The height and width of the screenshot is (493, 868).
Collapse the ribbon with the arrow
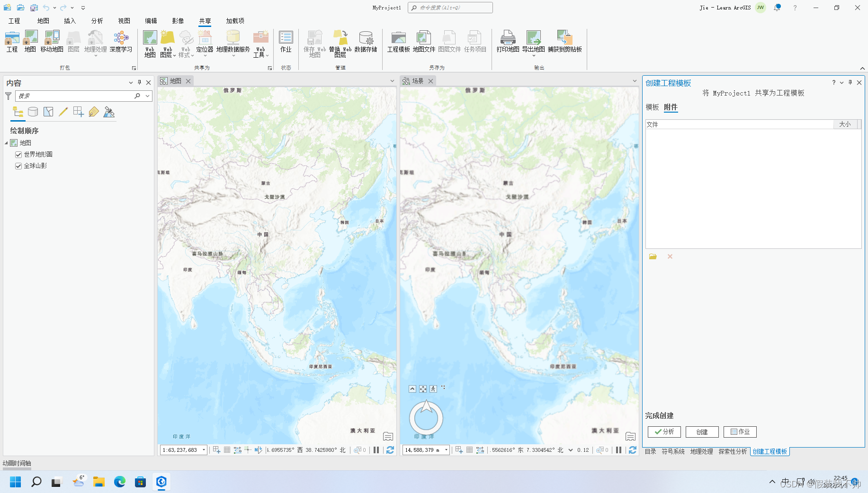point(862,68)
